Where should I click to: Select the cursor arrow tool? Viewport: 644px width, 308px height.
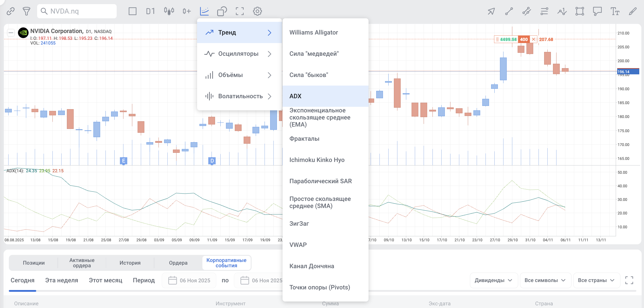(x=491, y=11)
